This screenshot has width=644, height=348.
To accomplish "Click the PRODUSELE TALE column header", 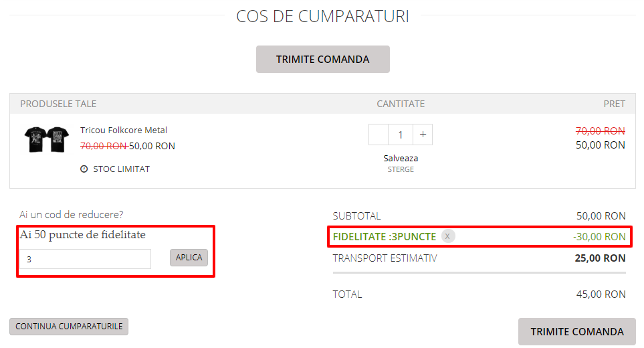I will pyautogui.click(x=58, y=104).
